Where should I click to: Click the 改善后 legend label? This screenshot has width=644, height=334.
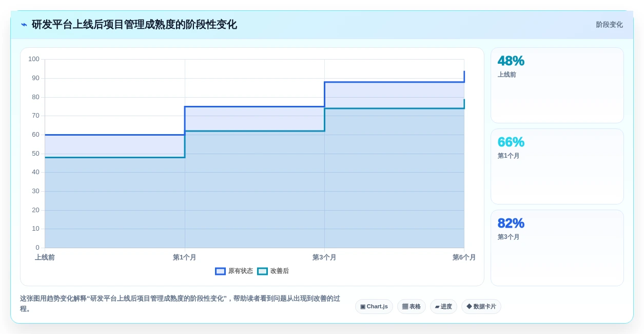(280, 271)
